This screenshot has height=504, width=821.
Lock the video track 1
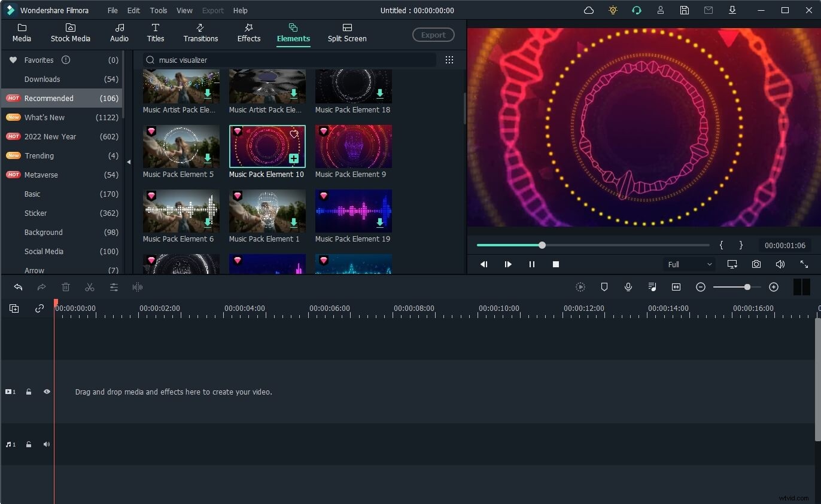click(x=29, y=392)
